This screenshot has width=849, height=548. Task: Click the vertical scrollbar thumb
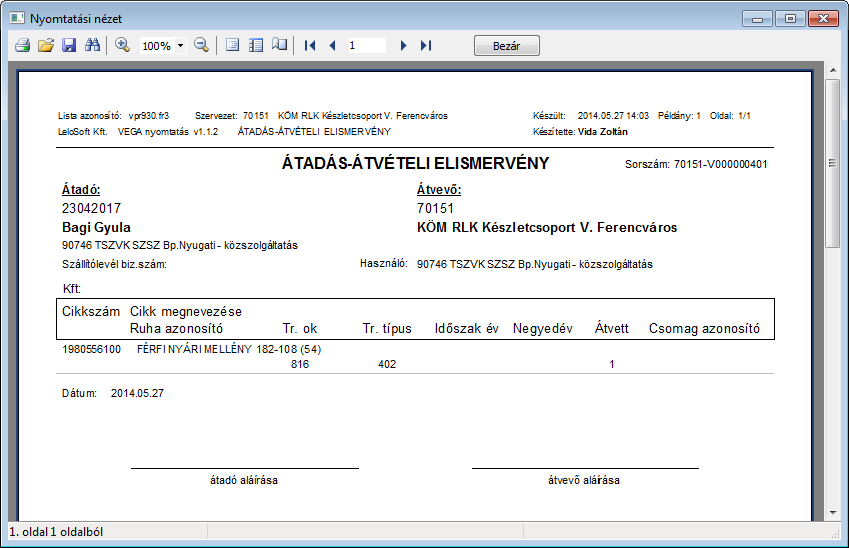pos(833,164)
